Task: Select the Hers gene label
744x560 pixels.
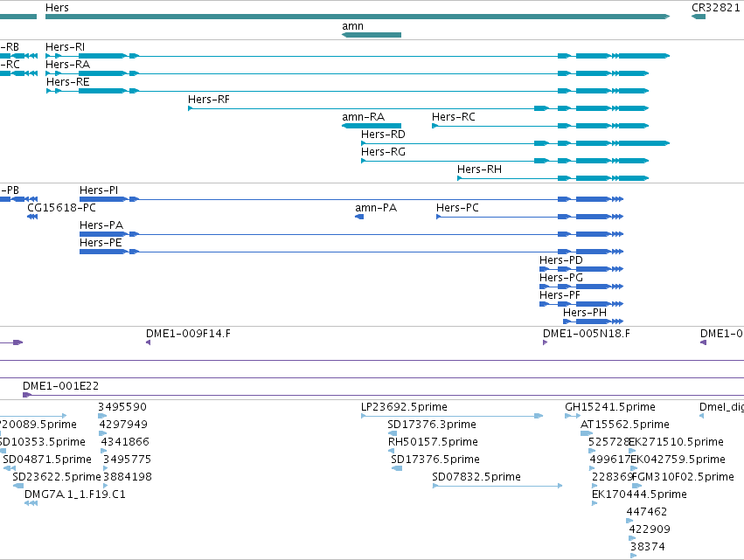Action: pos(57,8)
